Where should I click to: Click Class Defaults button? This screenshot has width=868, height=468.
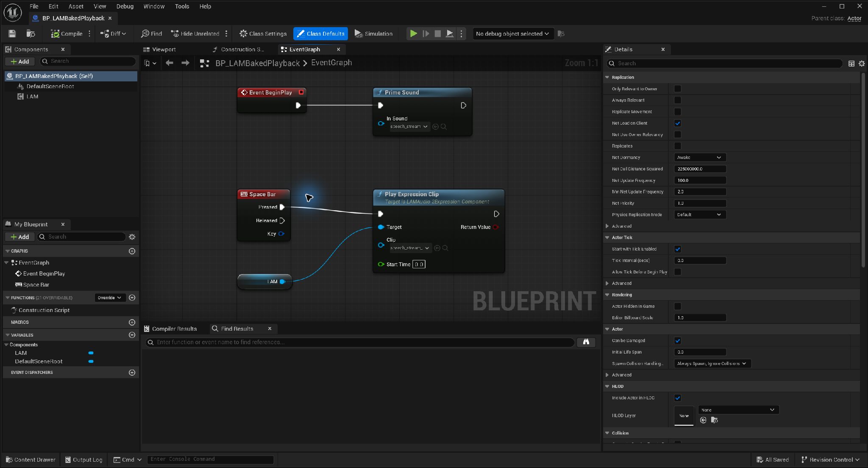click(x=320, y=33)
